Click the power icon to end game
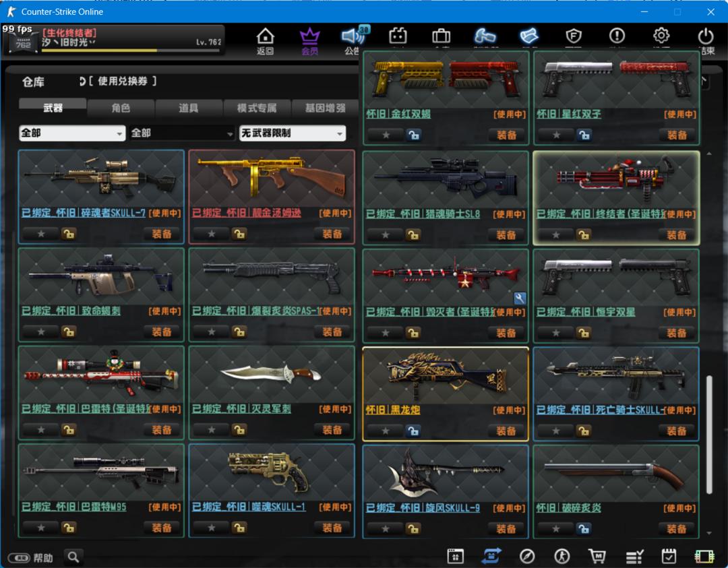This screenshot has height=568, width=728. tap(706, 36)
